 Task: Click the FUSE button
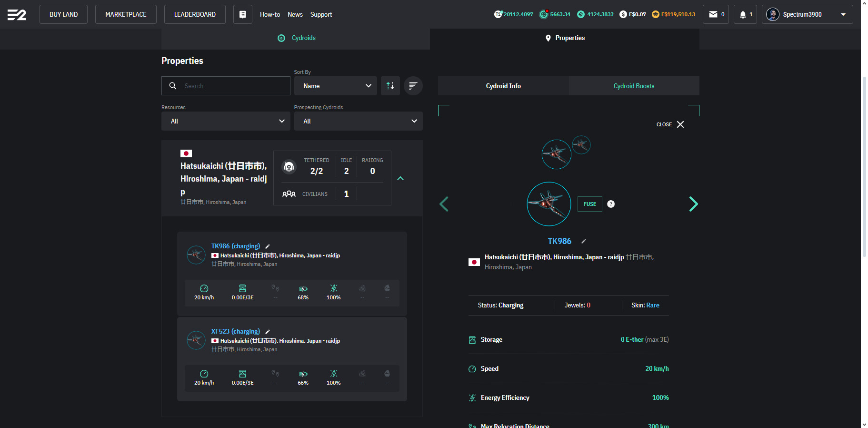click(x=589, y=204)
